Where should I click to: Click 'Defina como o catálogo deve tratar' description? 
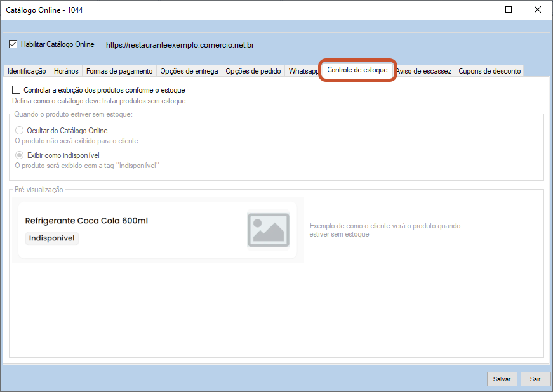pos(99,101)
